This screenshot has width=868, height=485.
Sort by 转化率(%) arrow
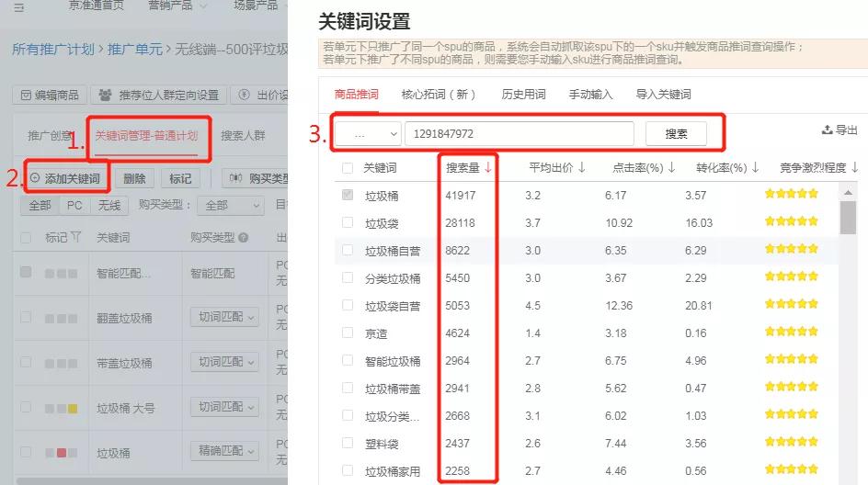point(755,167)
